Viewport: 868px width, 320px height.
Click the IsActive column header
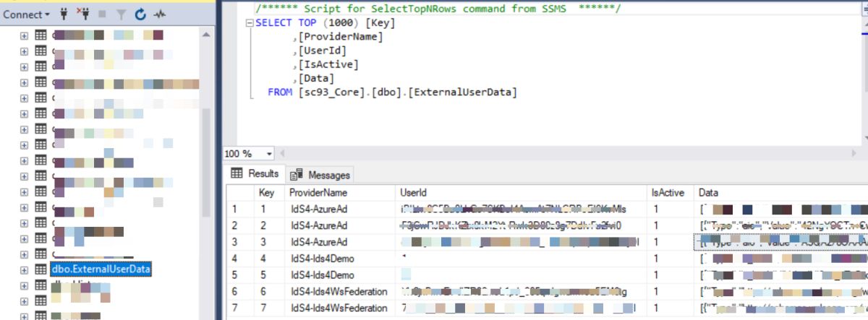coord(670,193)
